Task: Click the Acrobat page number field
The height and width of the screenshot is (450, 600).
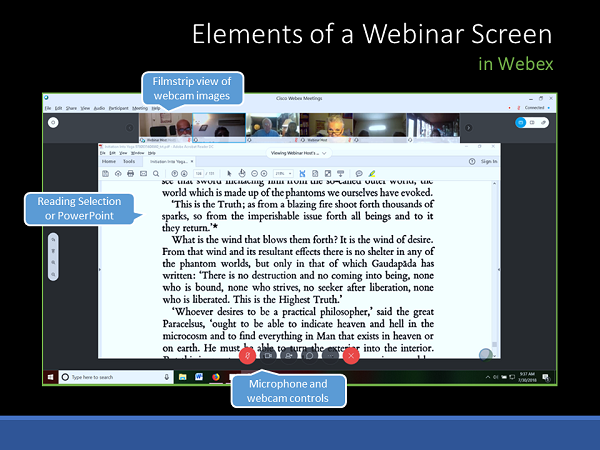Action: point(198,174)
